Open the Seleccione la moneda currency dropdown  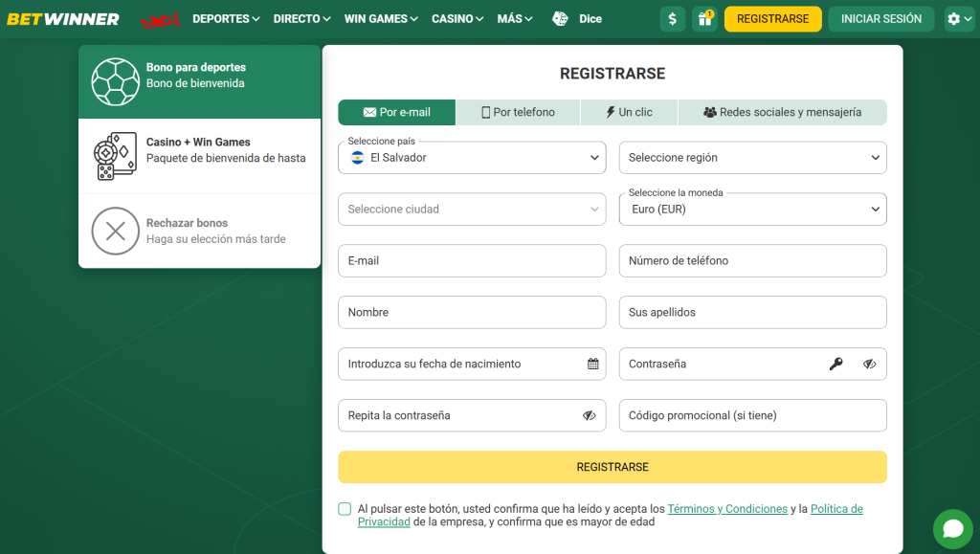pos(752,210)
